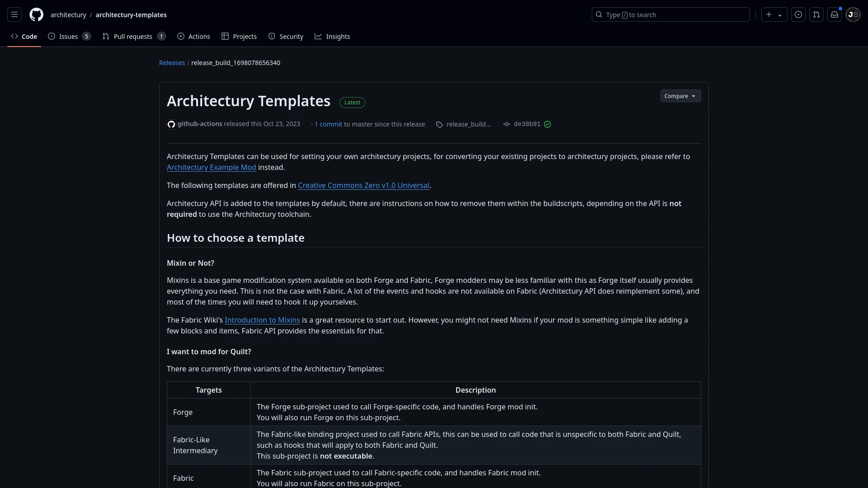Open Creative Commons Zero v1.0 Universal link
Image resolution: width=868 pixels, height=488 pixels.
tap(363, 185)
